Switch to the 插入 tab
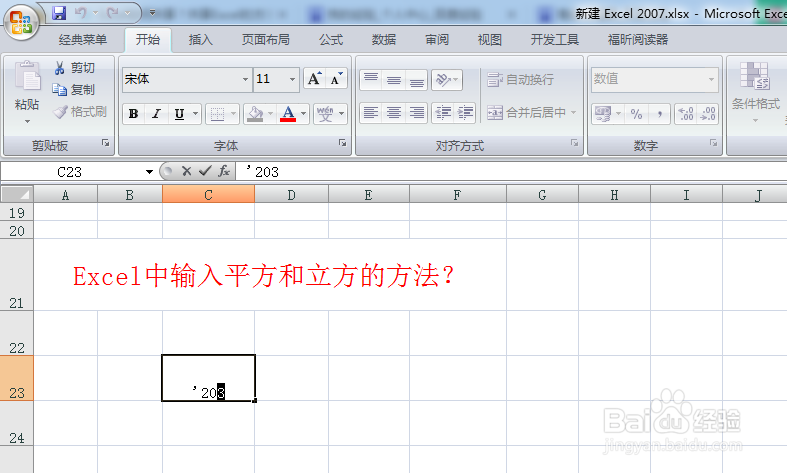This screenshot has height=473, width=787. click(200, 40)
